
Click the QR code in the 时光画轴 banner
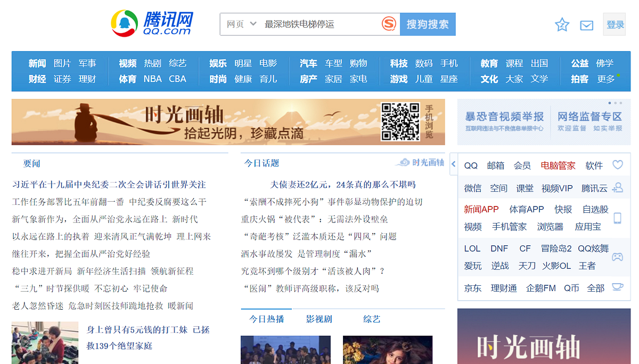click(x=400, y=122)
